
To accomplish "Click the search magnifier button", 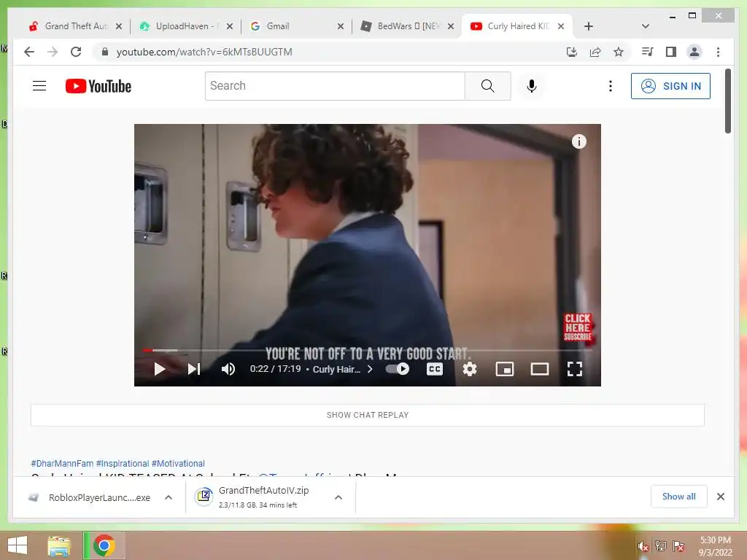I will click(x=488, y=86).
